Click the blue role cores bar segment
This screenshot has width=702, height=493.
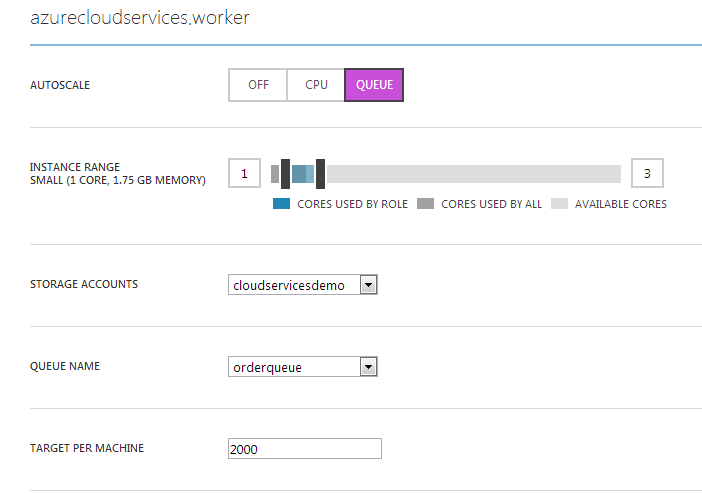[x=303, y=174]
